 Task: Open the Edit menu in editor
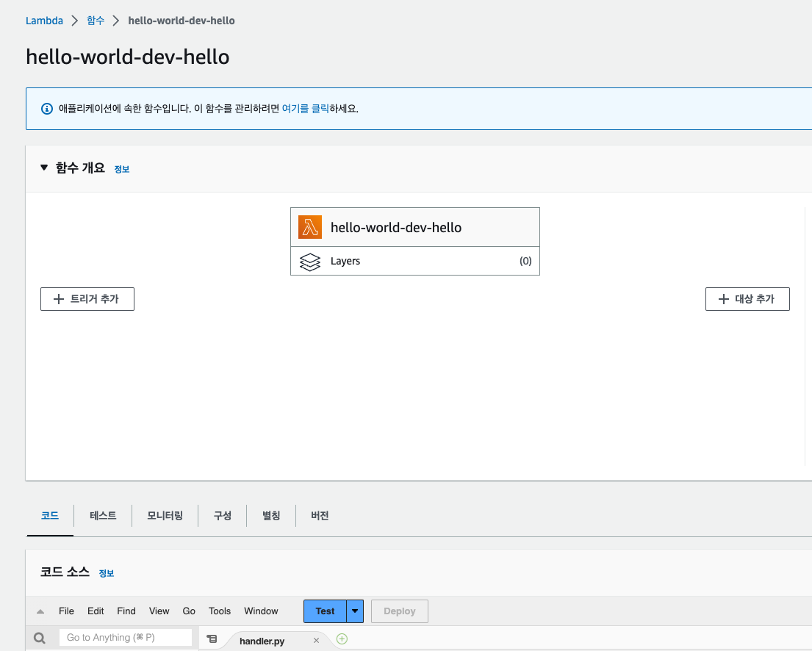click(x=96, y=611)
